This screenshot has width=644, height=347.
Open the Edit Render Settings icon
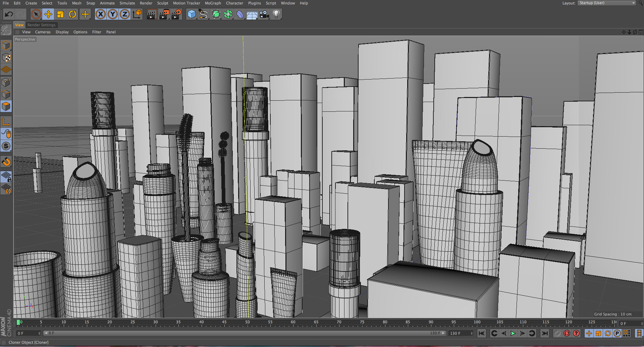pos(176,14)
